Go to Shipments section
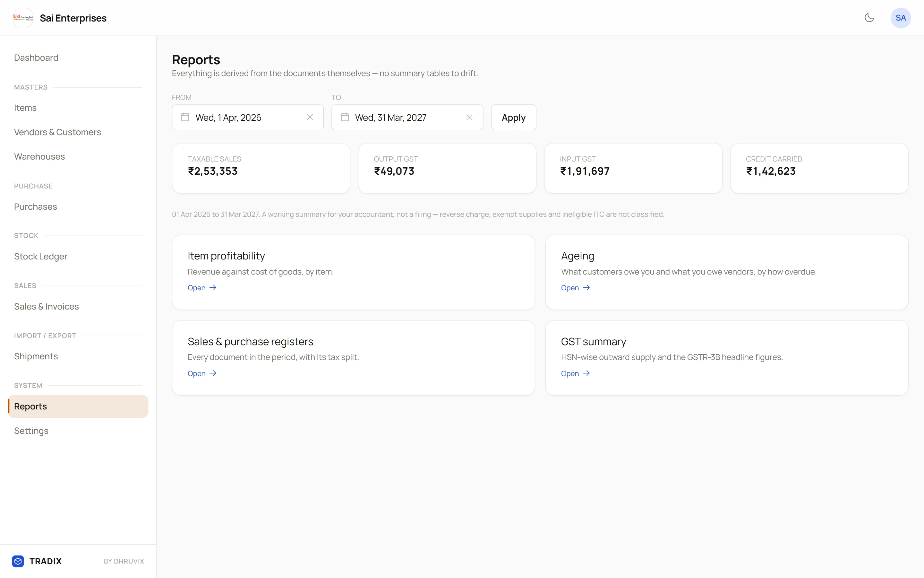924x578 pixels. pos(36,356)
